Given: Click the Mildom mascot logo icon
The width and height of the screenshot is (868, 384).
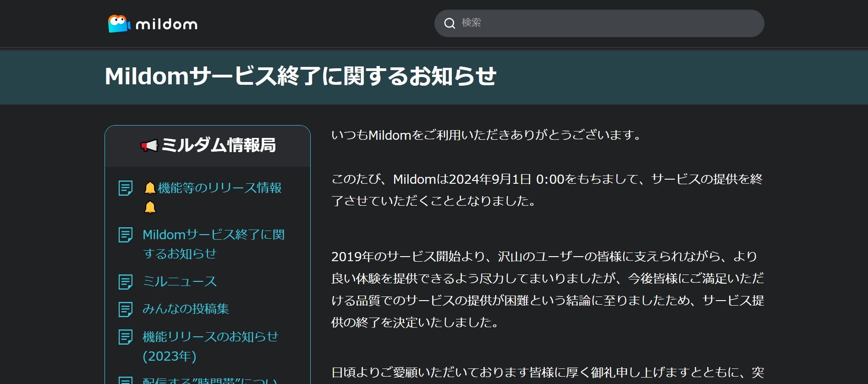Looking at the screenshot, I should coord(119,23).
